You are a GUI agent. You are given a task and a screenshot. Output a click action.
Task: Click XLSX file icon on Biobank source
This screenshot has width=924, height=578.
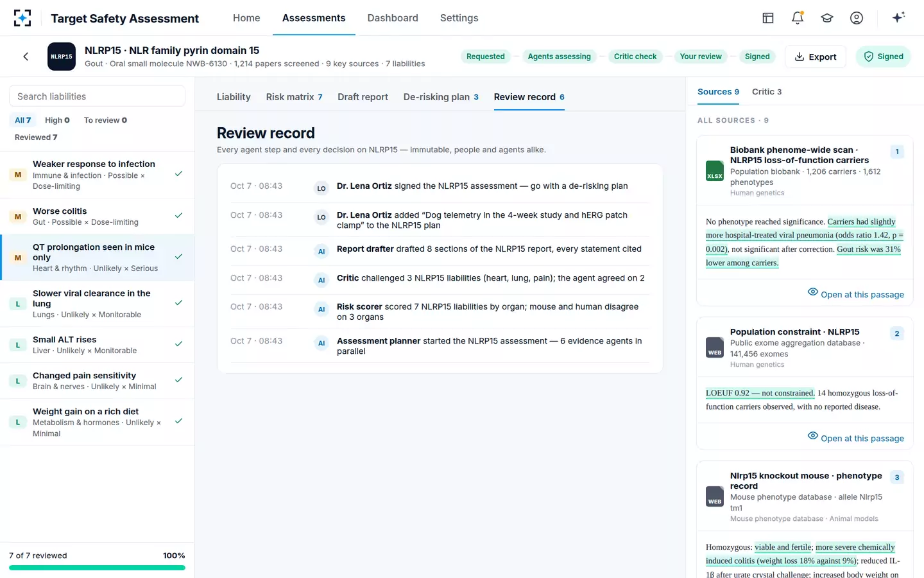[x=715, y=171]
